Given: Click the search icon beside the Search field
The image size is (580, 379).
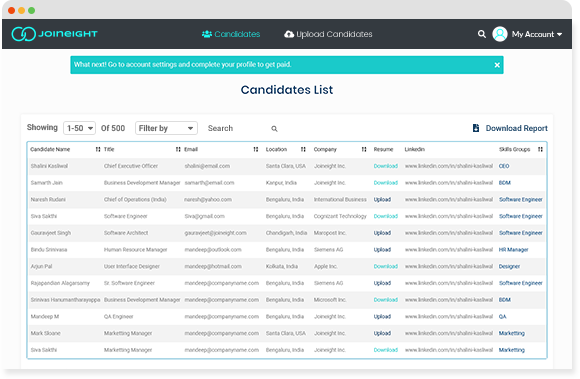Looking at the screenshot, I should point(274,129).
